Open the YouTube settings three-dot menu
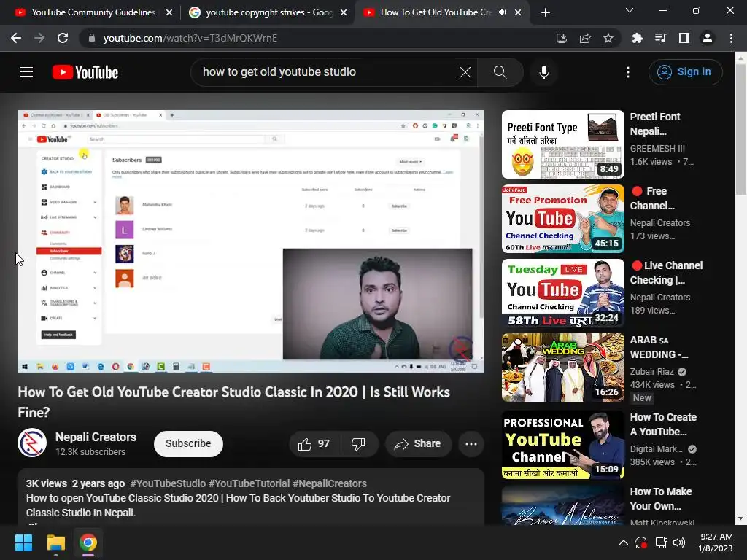Image resolution: width=747 pixels, height=560 pixels. (x=628, y=72)
